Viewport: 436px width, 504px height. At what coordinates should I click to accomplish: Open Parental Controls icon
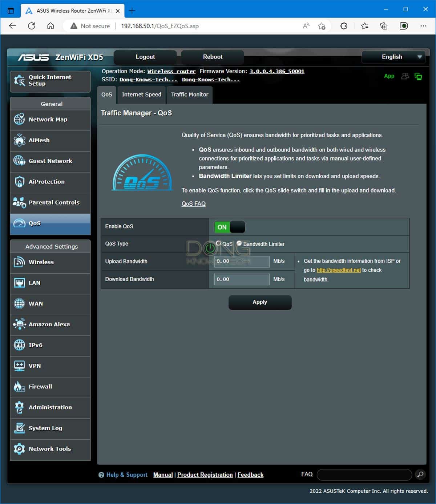(x=19, y=202)
